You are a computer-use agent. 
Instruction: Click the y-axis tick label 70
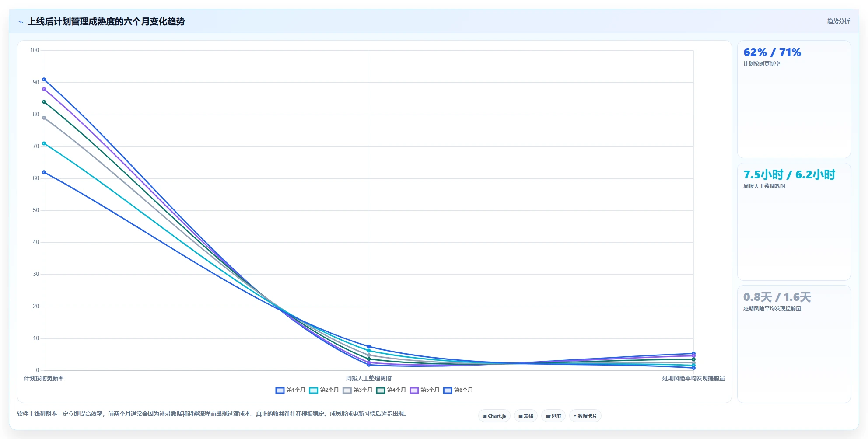[36, 146]
